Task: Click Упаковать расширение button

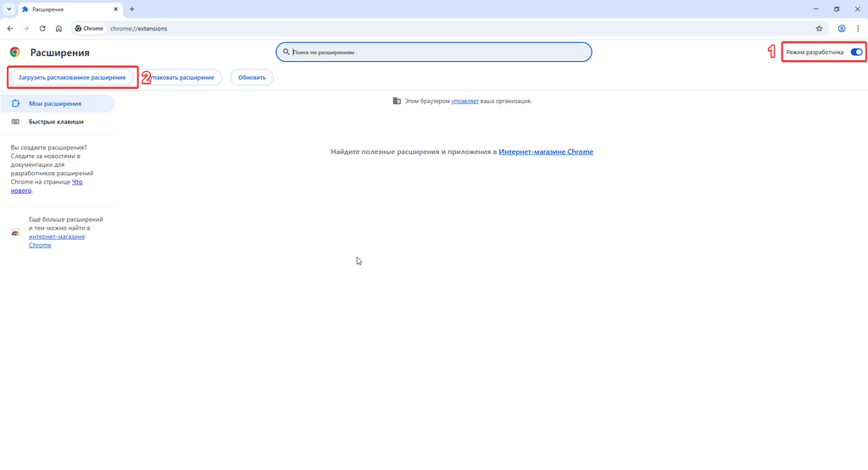Action: [x=183, y=78]
